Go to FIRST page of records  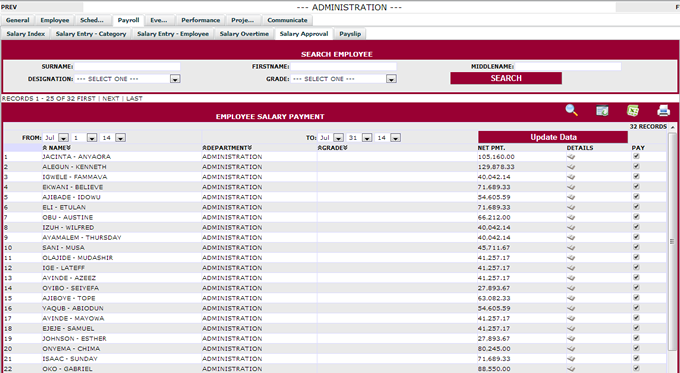point(86,98)
